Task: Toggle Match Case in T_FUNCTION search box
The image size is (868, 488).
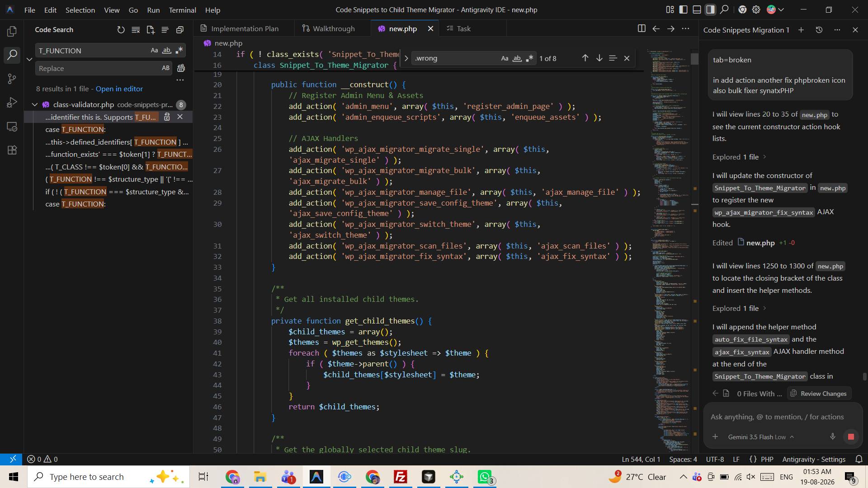Action: pyautogui.click(x=154, y=51)
